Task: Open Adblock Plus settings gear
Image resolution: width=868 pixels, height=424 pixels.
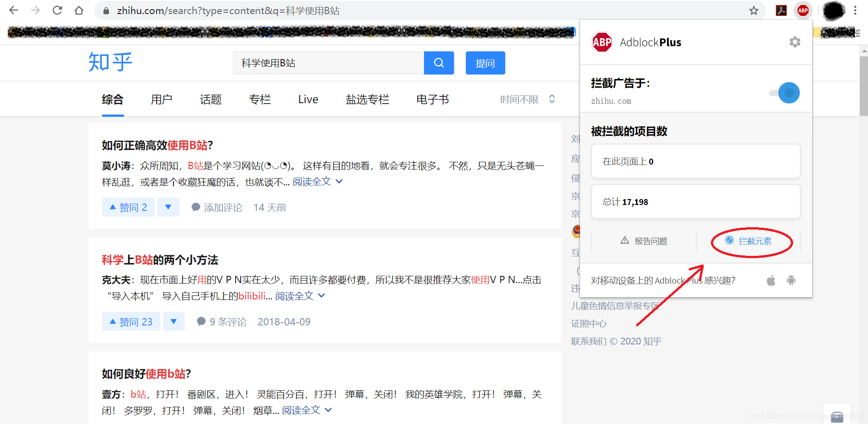Action: tap(795, 42)
